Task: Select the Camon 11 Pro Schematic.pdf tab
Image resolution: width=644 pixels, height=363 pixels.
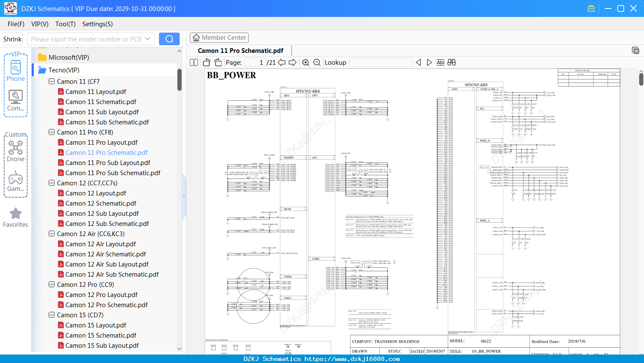Action: pyautogui.click(x=241, y=50)
